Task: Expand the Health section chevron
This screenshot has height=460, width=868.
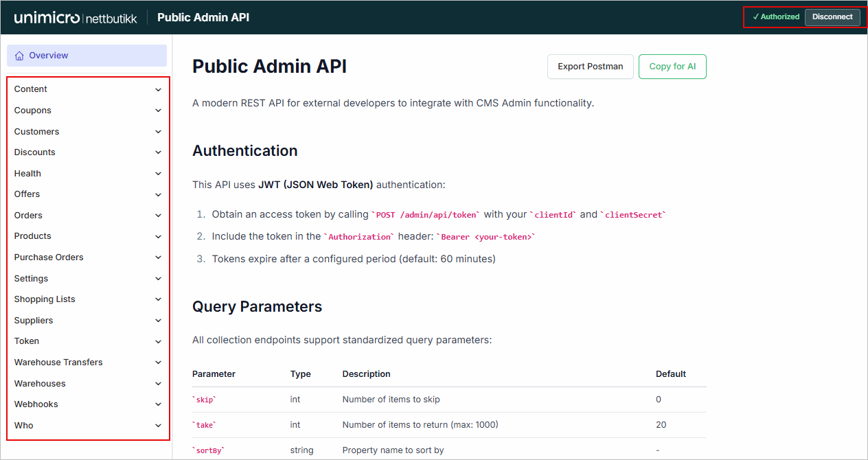Action: (158, 174)
